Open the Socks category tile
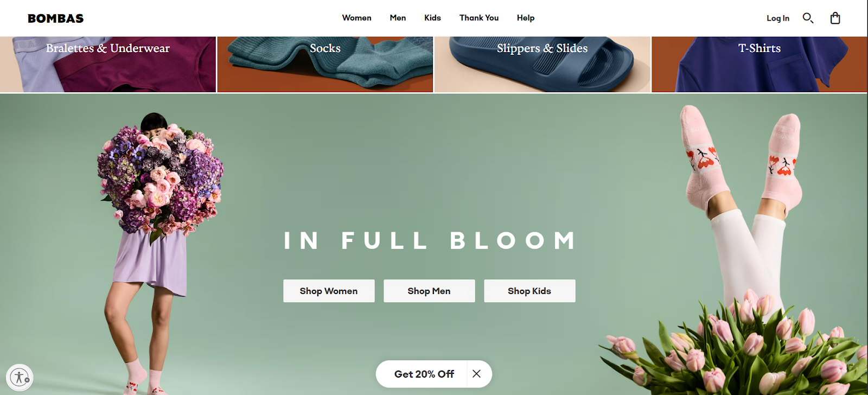The height and width of the screenshot is (395, 868). pos(325,64)
